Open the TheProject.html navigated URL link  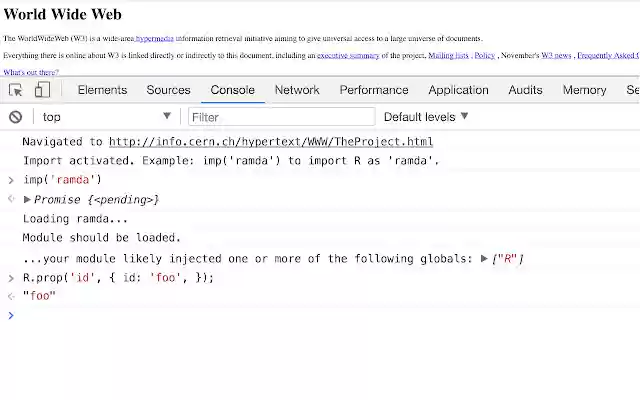[271, 142]
